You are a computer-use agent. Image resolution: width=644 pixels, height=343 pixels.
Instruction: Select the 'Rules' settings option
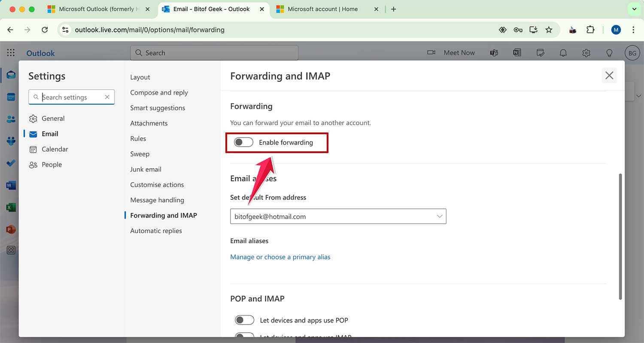coord(138,138)
